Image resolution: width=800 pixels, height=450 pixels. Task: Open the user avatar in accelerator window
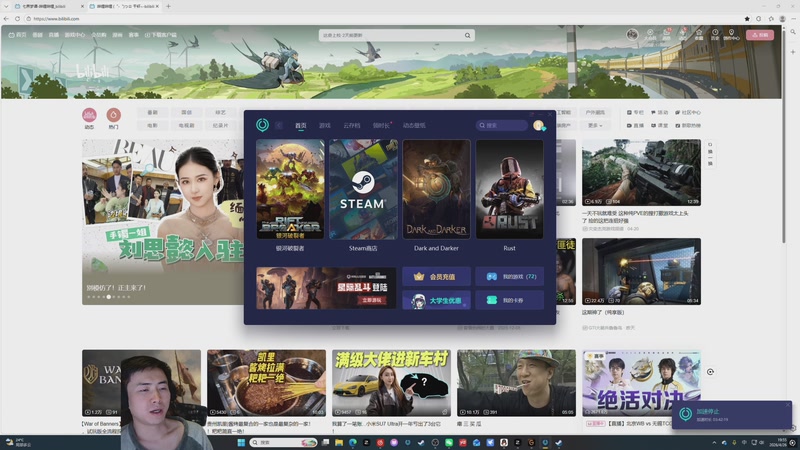pos(538,125)
